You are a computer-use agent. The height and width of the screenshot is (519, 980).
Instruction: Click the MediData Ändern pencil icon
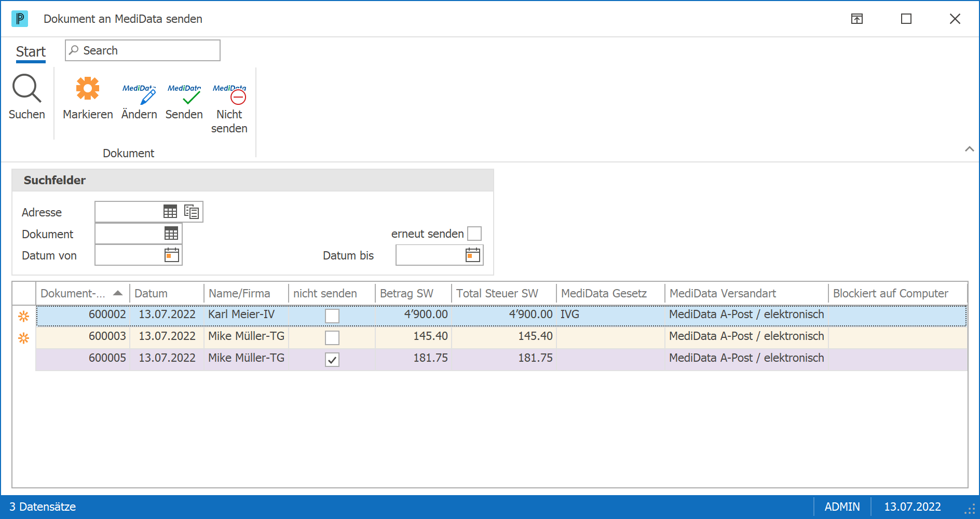(x=139, y=93)
